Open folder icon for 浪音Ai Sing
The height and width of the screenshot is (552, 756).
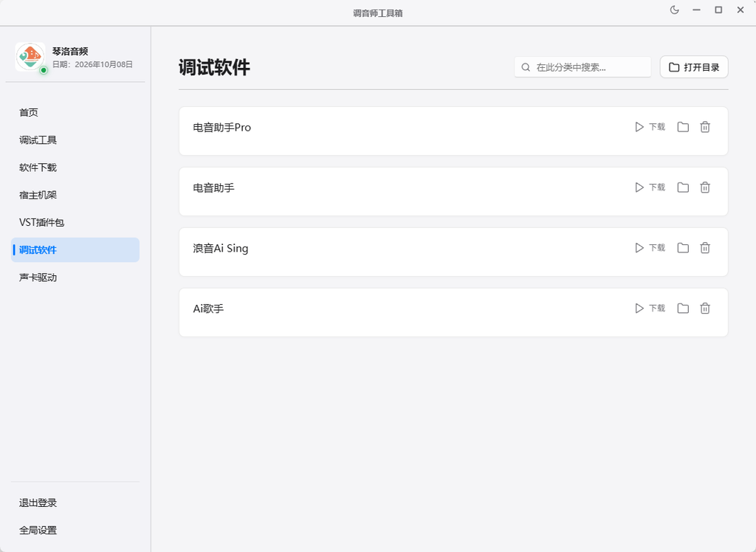683,248
